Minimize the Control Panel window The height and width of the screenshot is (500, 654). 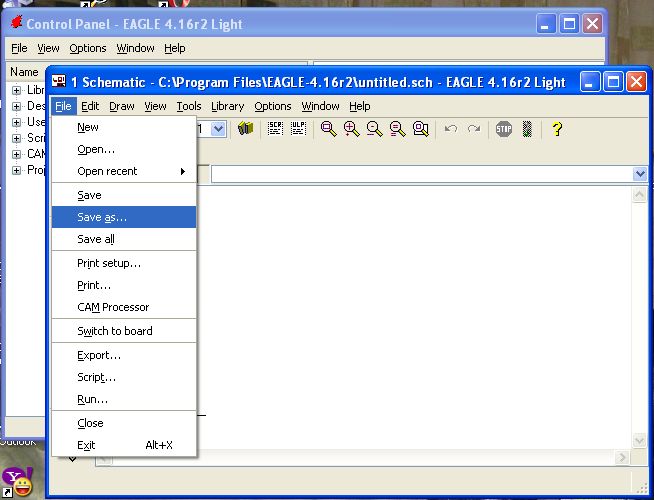(546, 24)
